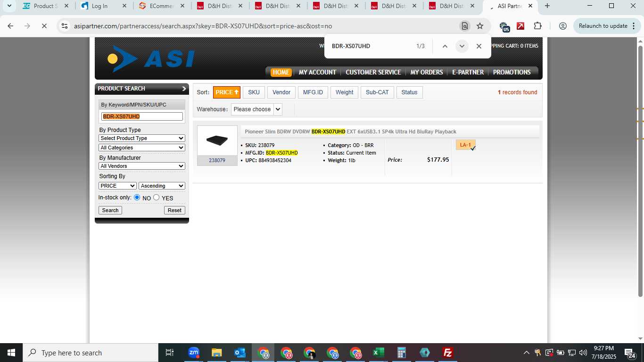The image size is (644, 362).
Task: Open the PROMOTIONS menu
Action: pyautogui.click(x=512, y=72)
